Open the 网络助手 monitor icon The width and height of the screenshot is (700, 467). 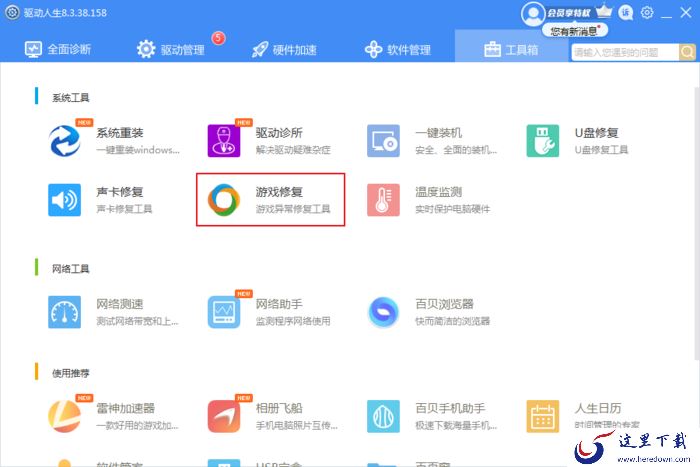pyautogui.click(x=224, y=312)
